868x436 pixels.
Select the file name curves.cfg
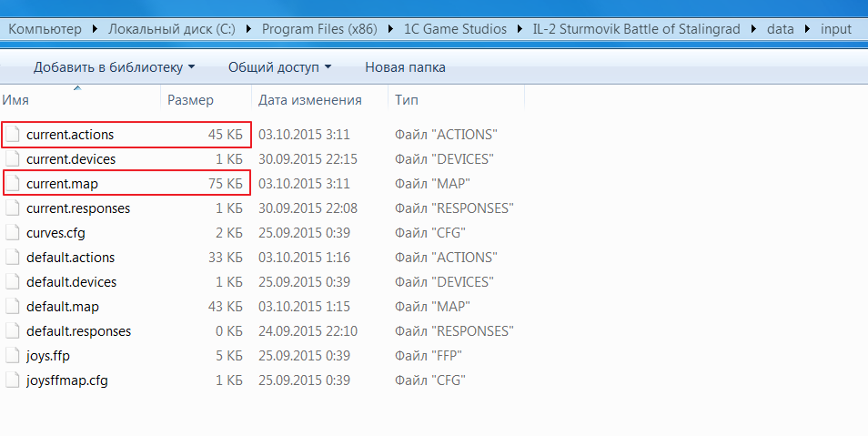[56, 233]
